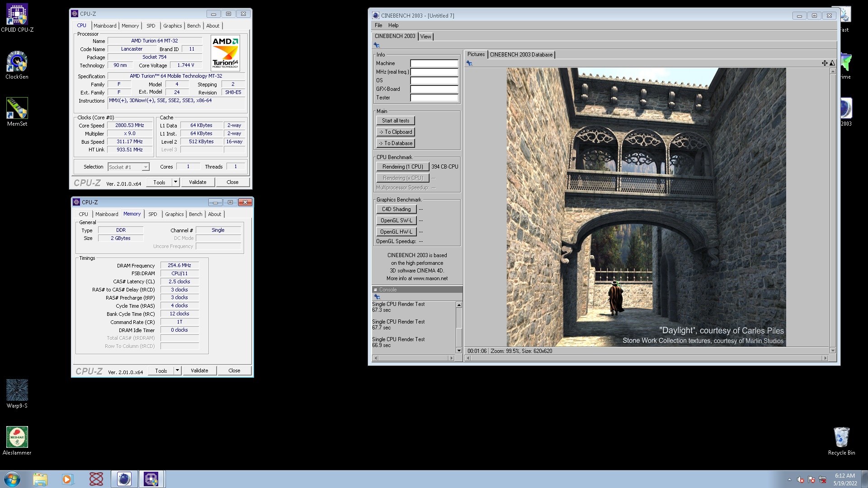Open CPU tab in lower CPU-Z window
Viewport: 868px width, 488px height.
click(84, 214)
